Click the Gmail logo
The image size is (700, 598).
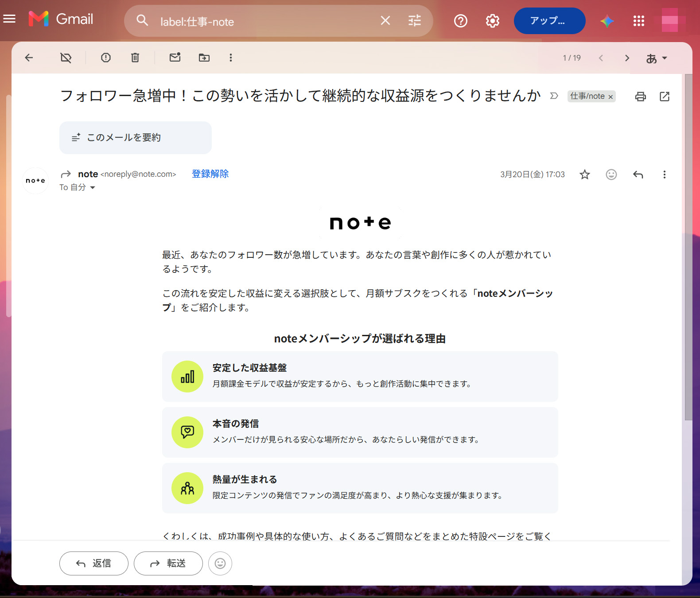(x=61, y=19)
